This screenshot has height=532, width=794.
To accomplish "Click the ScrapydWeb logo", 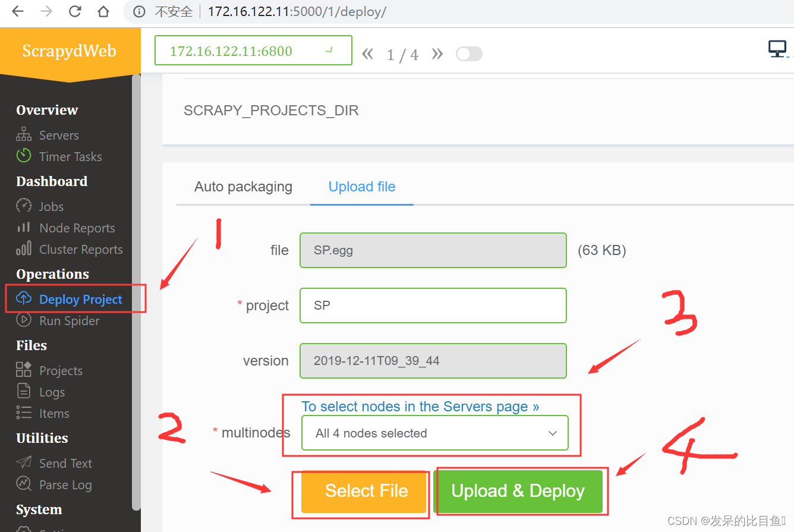I will click(70, 51).
